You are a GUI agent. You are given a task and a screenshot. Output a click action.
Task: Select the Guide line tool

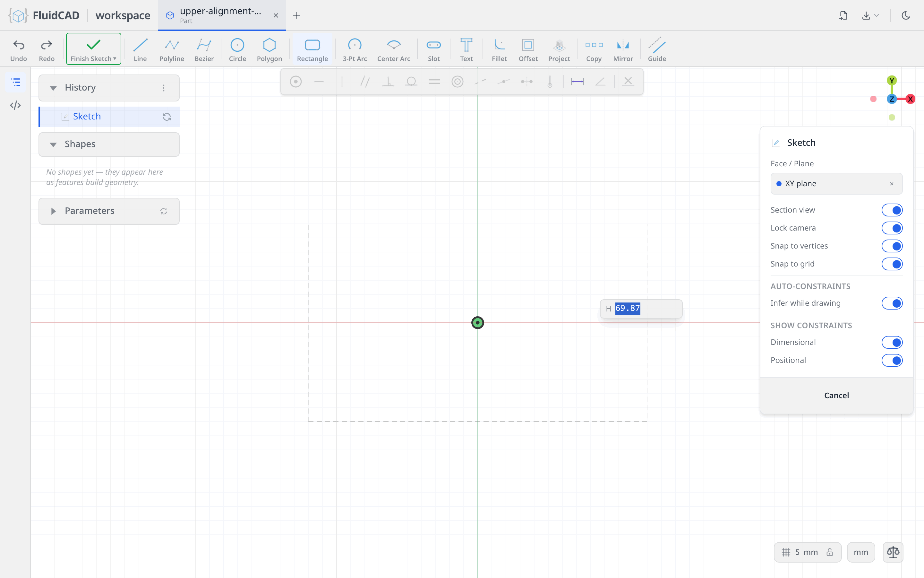(x=657, y=49)
